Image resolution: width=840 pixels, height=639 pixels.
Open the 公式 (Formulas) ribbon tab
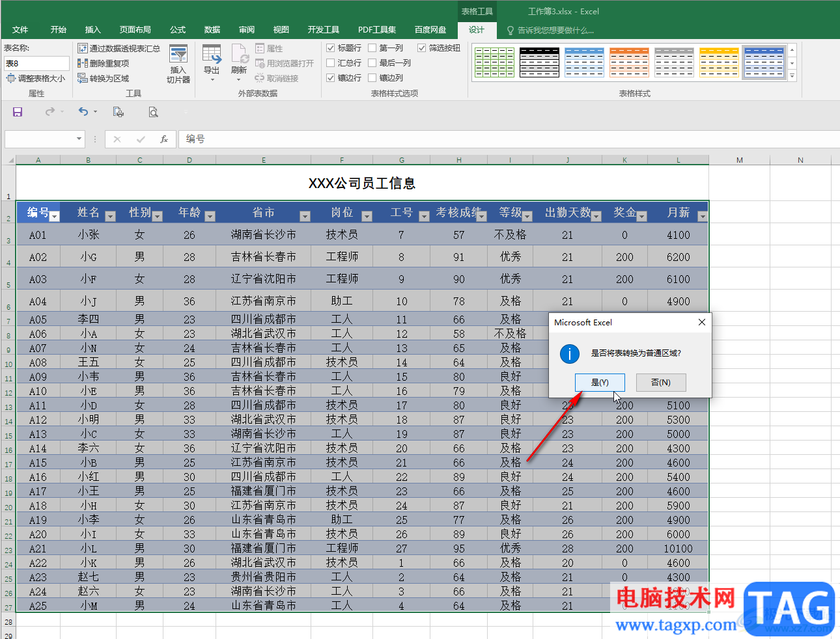(x=178, y=30)
